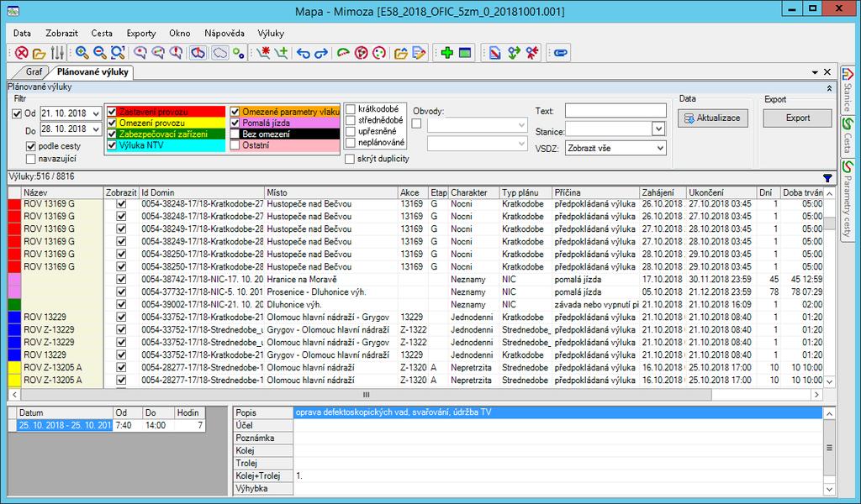Click the open folder toolbar icon
This screenshot has width=861, height=504.
[39, 53]
